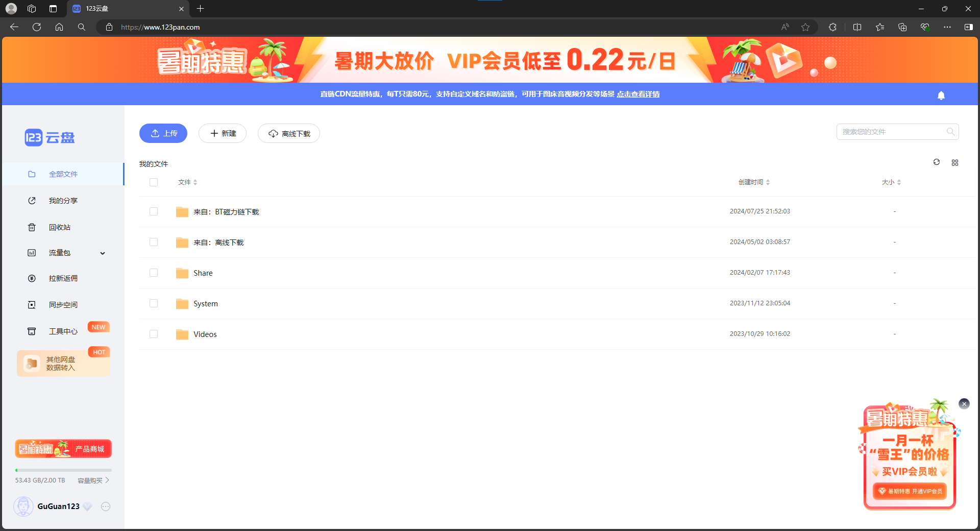The width and height of the screenshot is (980, 531).
Task: Check the box for Share folder
Action: (x=154, y=273)
